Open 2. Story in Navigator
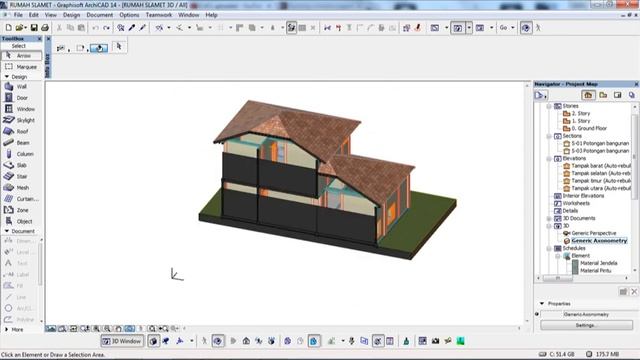Image resolution: width=640 pixels, height=360 pixels. click(x=580, y=113)
